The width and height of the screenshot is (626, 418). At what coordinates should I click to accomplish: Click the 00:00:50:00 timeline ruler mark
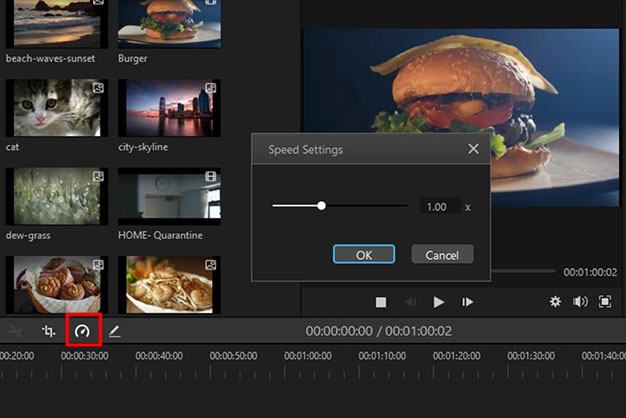[234, 355]
